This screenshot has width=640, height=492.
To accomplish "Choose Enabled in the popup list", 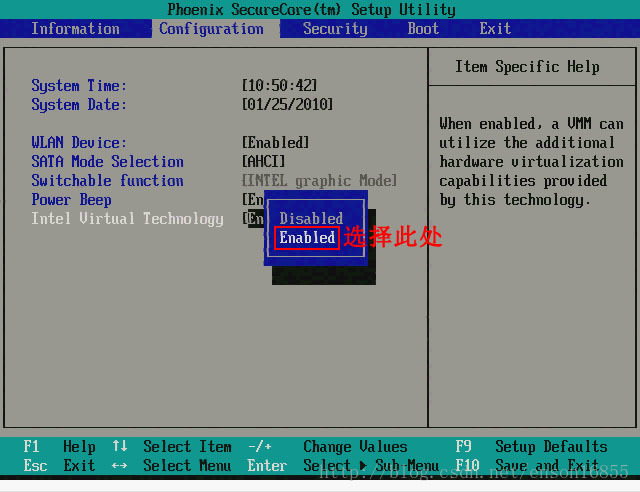I will (x=307, y=238).
